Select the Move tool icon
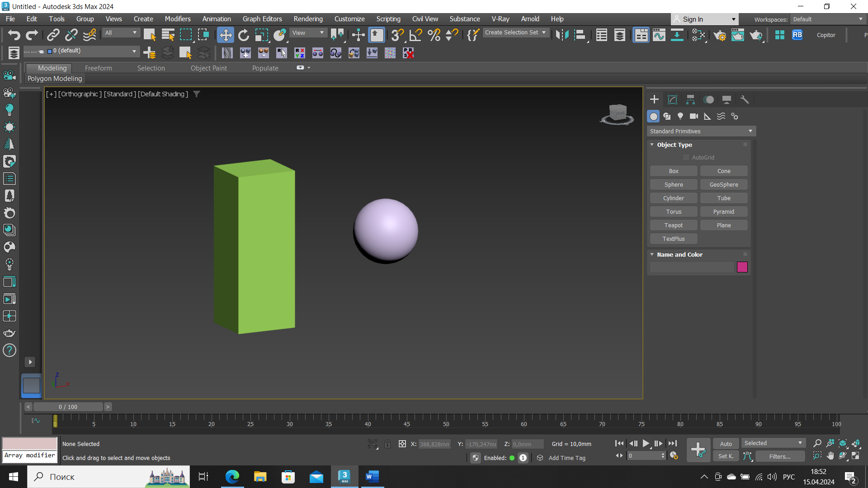The width and height of the screenshot is (868, 488). pos(225,34)
